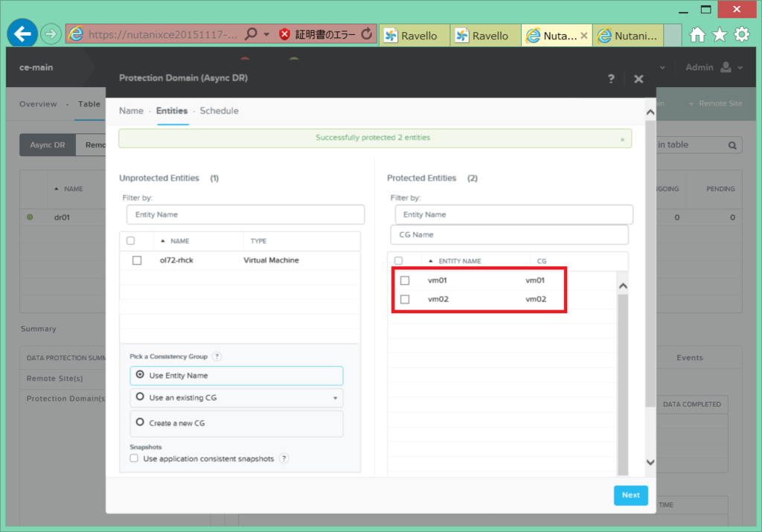Check the vm01 protected entity checkbox

pyautogui.click(x=405, y=281)
